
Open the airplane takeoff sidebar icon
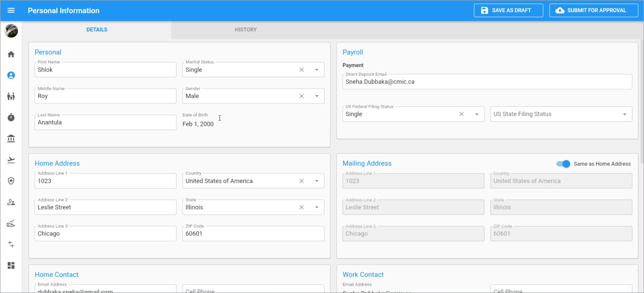(11, 160)
